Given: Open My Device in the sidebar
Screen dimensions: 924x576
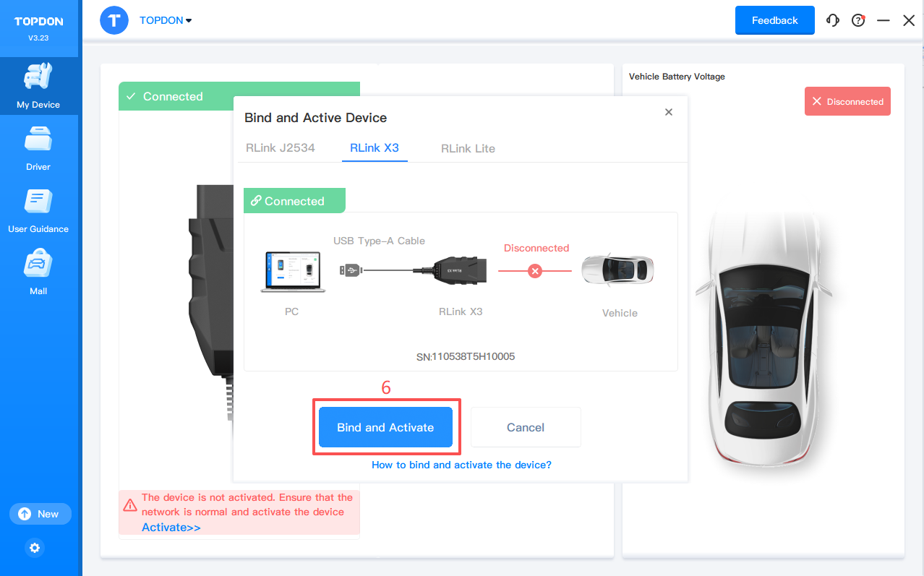Looking at the screenshot, I should point(38,86).
